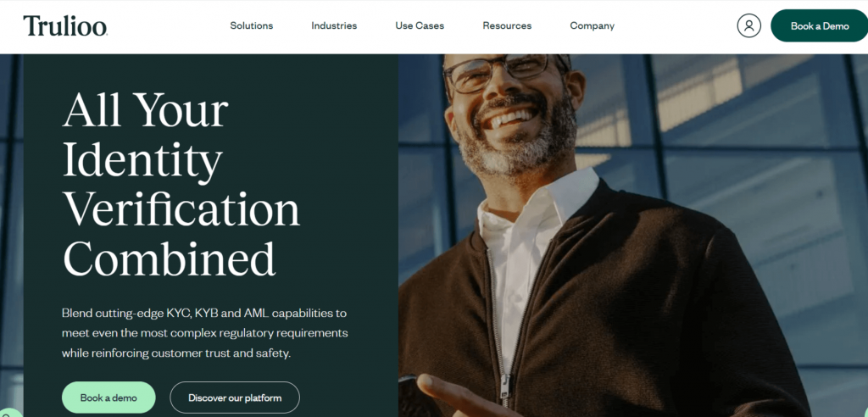Click the Trulioo logo in the header
The image size is (868, 417).
[x=65, y=25]
